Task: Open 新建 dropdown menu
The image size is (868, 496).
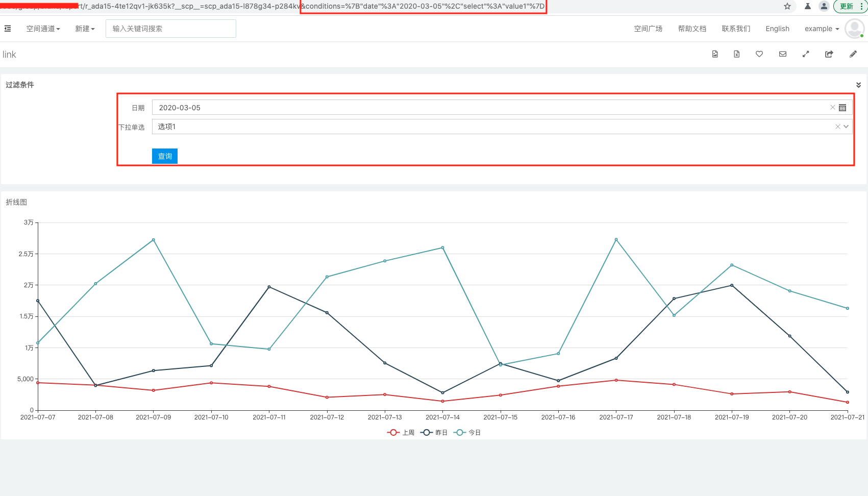Action: (85, 29)
